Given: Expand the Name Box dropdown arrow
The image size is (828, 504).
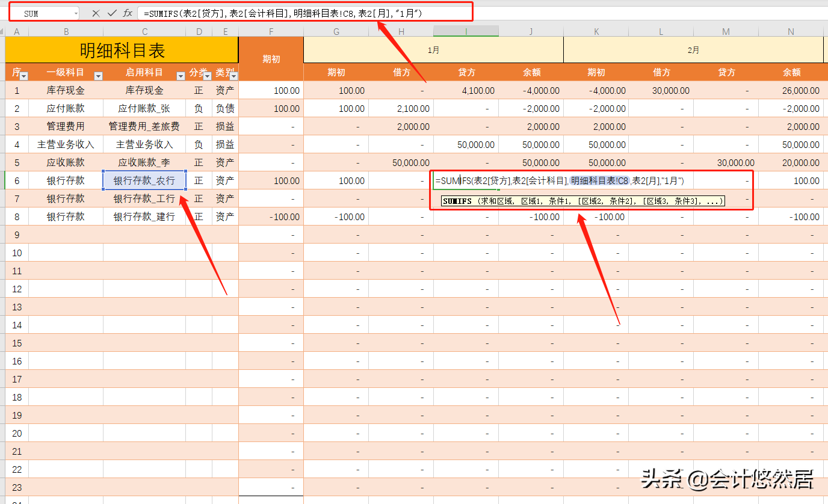Looking at the screenshot, I should (x=76, y=13).
